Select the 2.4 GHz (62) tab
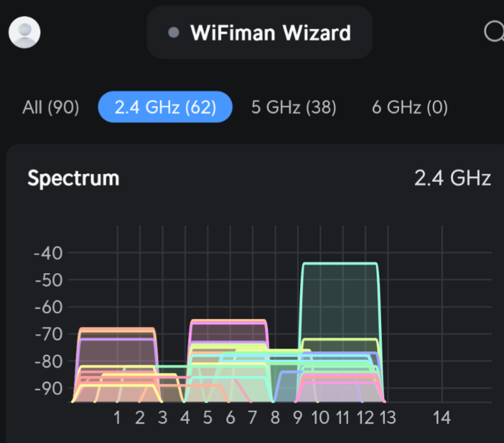Viewport: 504px width, 443px height. [x=165, y=108]
